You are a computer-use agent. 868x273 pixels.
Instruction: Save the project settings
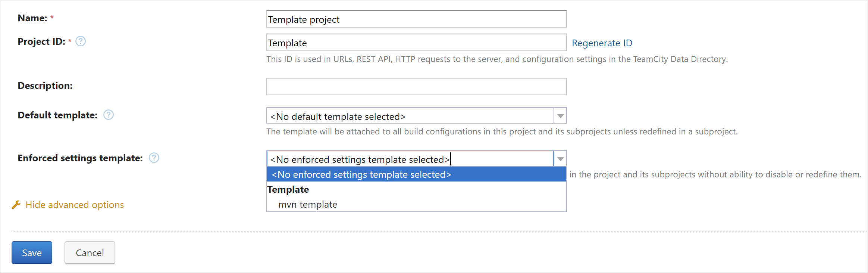[32, 252]
